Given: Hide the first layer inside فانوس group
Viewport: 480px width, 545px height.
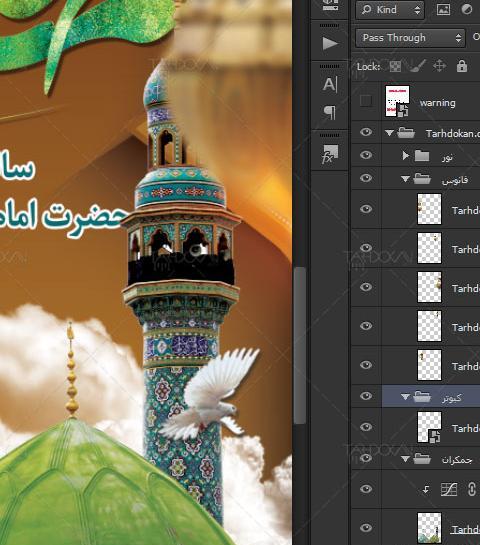Looking at the screenshot, I should tap(366, 209).
